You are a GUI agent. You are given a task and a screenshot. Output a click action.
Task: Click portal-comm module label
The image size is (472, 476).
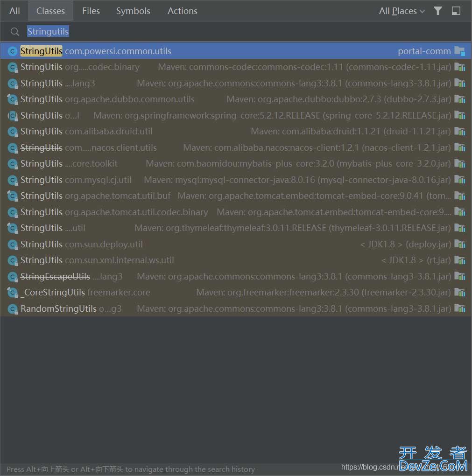[x=424, y=51]
